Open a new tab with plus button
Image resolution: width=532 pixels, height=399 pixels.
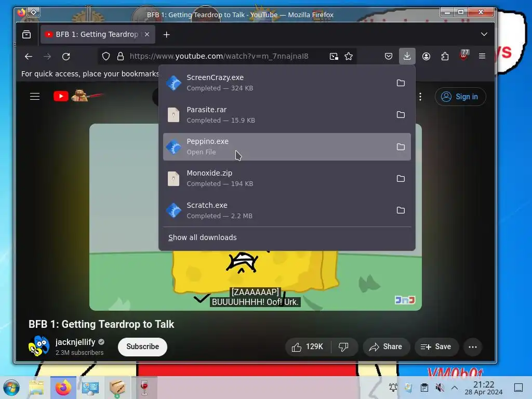pos(166,35)
